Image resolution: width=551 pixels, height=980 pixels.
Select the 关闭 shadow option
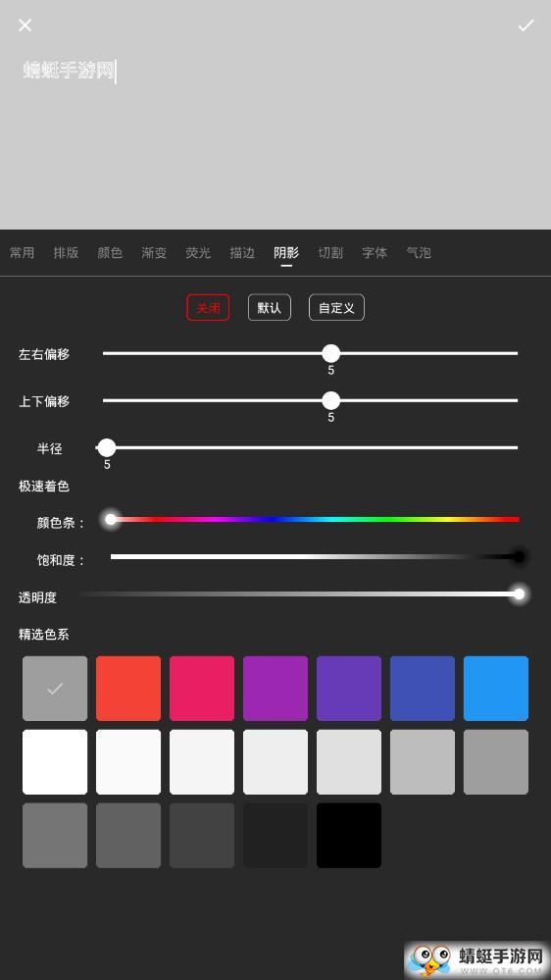click(208, 307)
